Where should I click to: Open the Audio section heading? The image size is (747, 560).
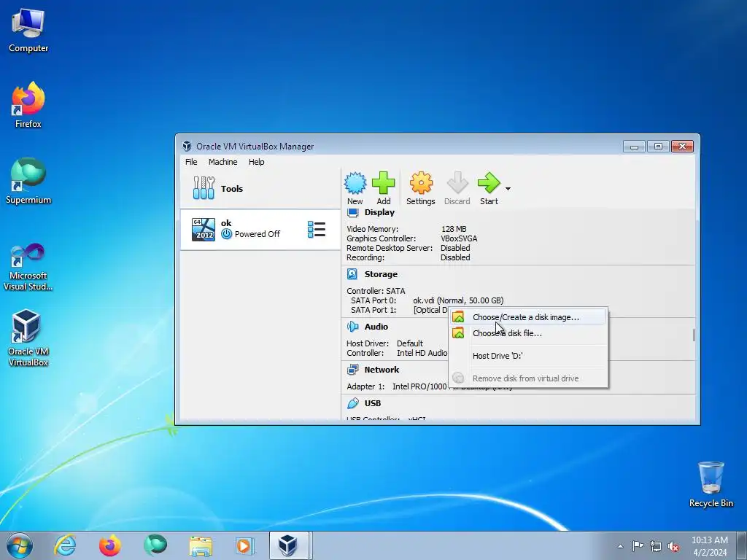[376, 327]
